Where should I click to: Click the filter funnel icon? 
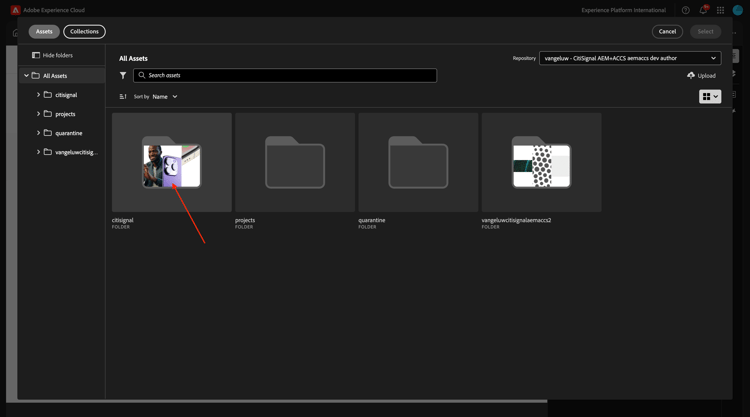coord(123,76)
